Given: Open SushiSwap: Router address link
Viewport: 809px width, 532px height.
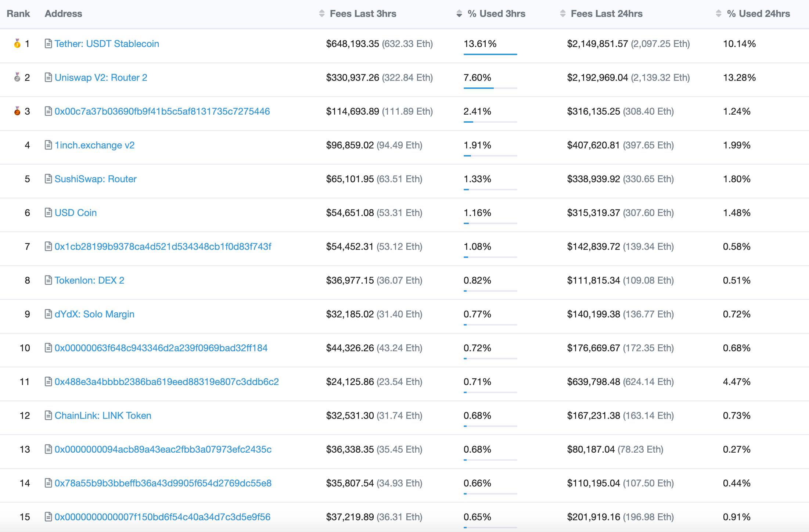Looking at the screenshot, I should [x=96, y=179].
